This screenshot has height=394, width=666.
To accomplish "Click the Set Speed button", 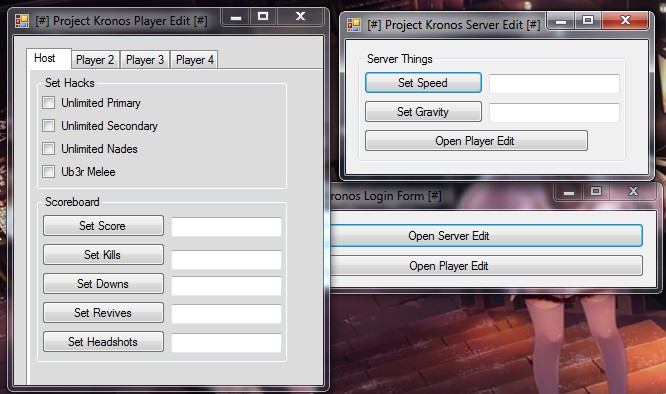I will pyautogui.click(x=423, y=82).
